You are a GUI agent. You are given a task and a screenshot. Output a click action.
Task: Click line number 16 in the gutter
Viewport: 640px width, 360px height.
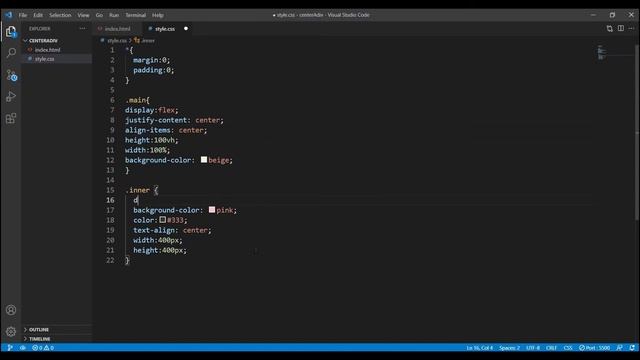(x=110, y=200)
